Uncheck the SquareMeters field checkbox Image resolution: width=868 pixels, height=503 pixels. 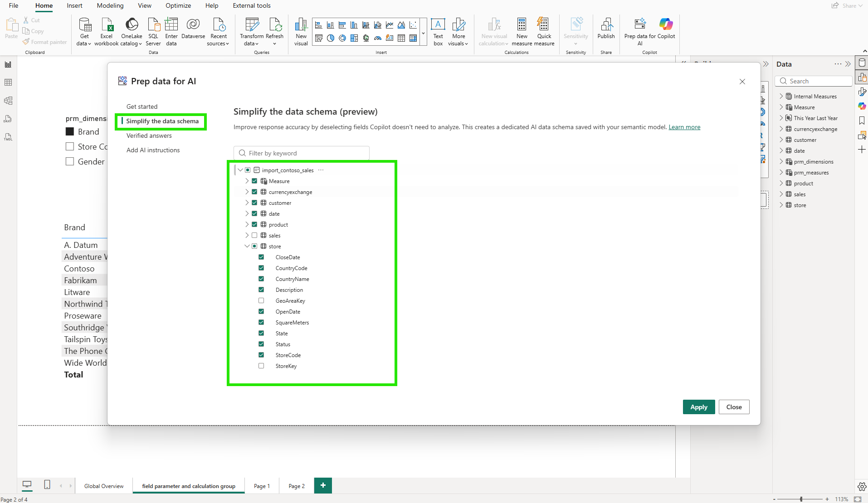261,322
